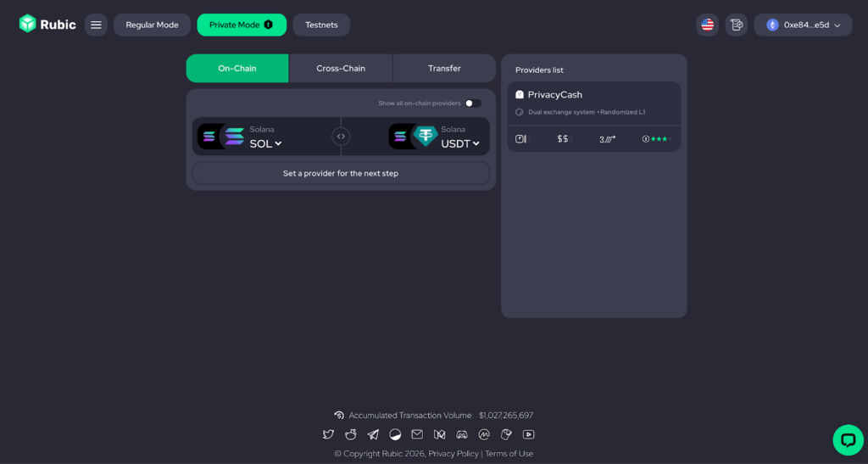Enable Testnets mode

(x=321, y=25)
